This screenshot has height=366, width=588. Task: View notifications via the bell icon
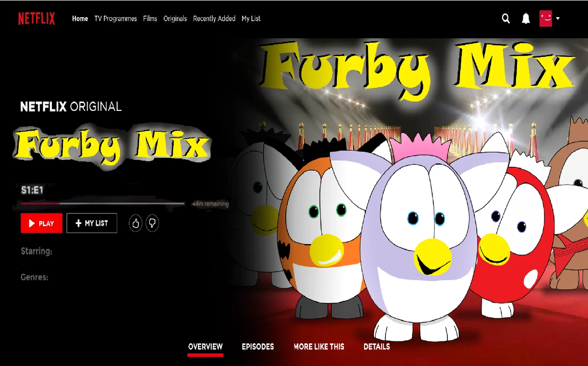click(525, 18)
